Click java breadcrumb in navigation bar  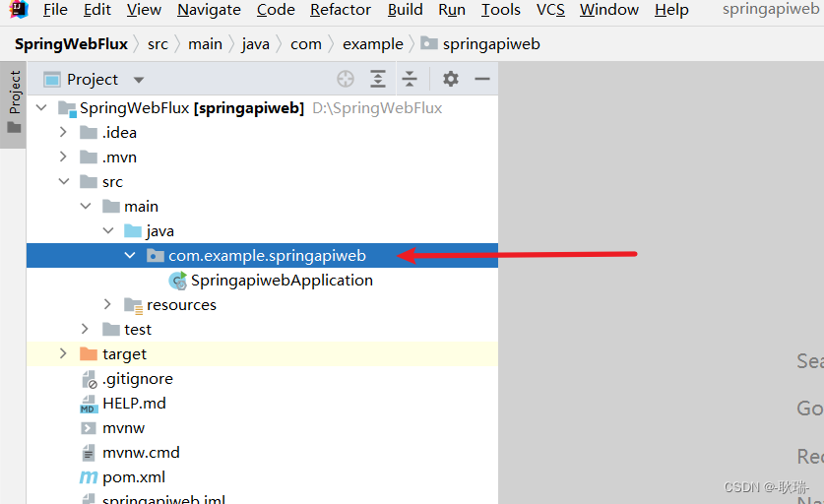click(255, 44)
